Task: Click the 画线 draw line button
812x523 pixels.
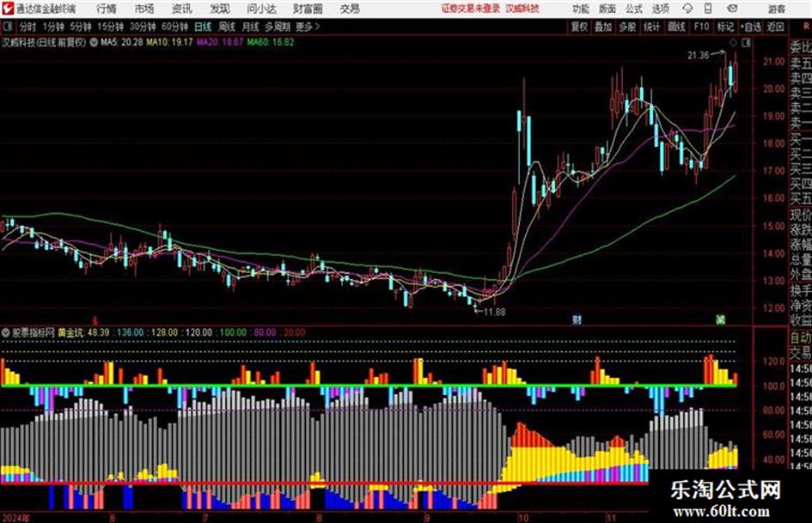Action: (x=676, y=27)
